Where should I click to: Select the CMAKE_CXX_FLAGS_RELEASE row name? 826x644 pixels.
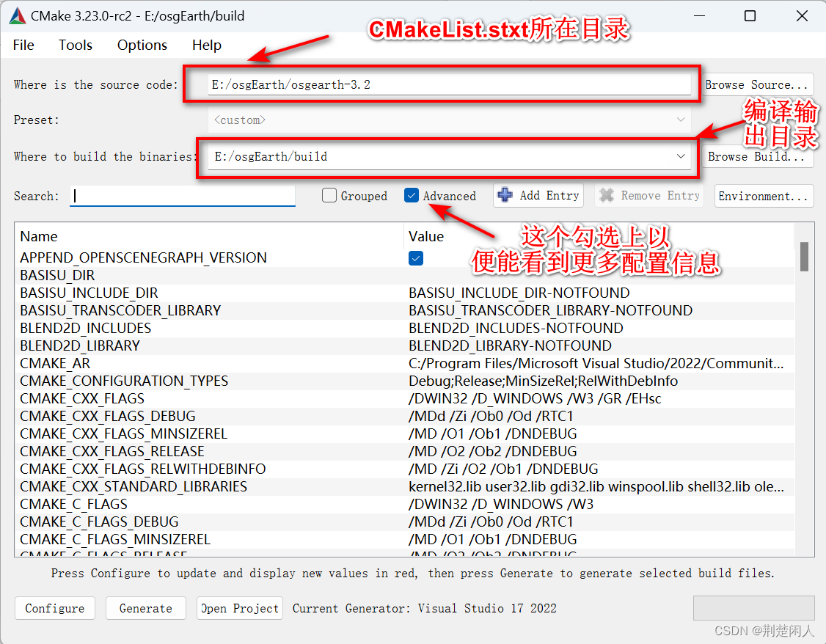coord(112,451)
